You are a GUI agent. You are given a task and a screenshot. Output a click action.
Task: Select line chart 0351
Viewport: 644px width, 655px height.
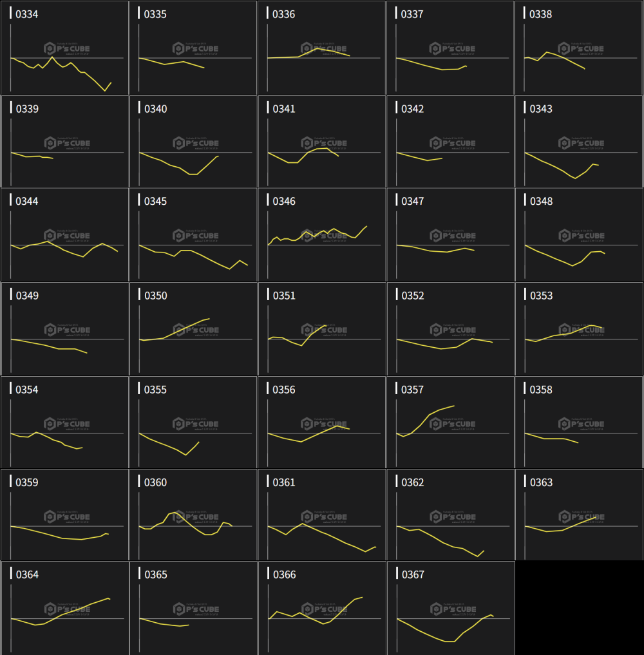click(x=321, y=329)
